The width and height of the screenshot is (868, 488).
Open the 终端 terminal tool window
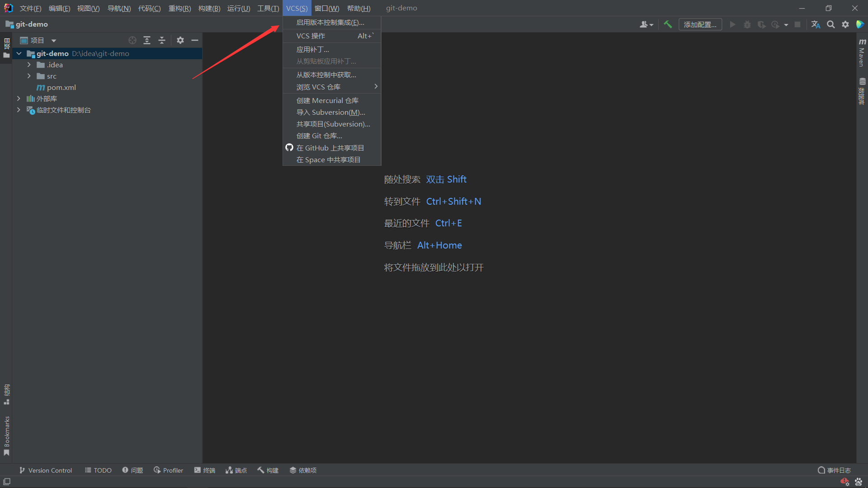tap(204, 470)
